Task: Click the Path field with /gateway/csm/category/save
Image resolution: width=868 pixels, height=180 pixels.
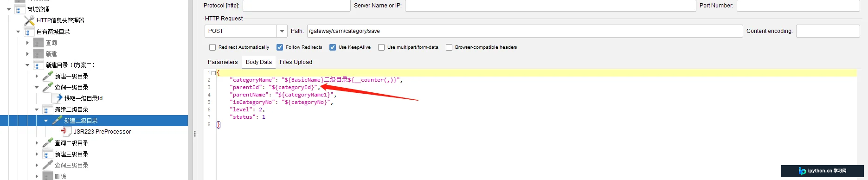Action: tap(525, 31)
